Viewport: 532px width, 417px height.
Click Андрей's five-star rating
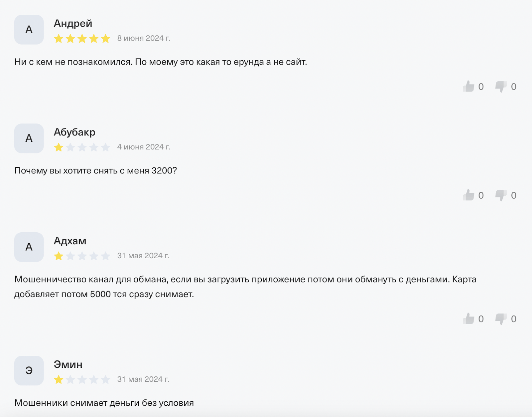click(x=82, y=39)
